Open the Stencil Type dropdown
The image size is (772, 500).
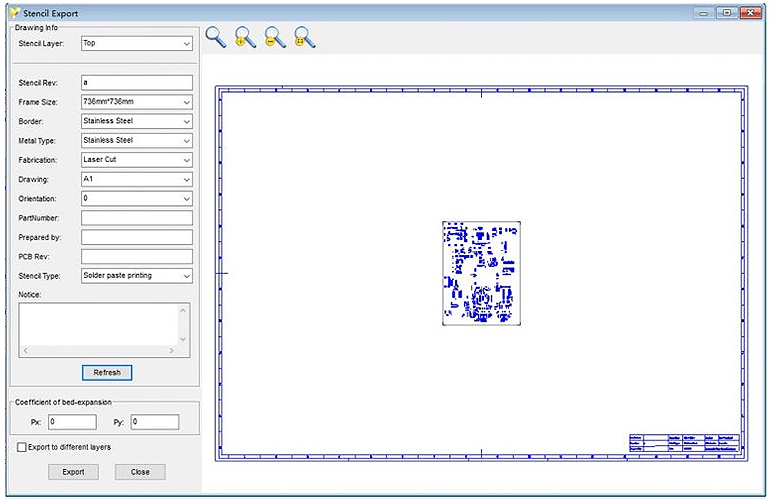pyautogui.click(x=136, y=275)
